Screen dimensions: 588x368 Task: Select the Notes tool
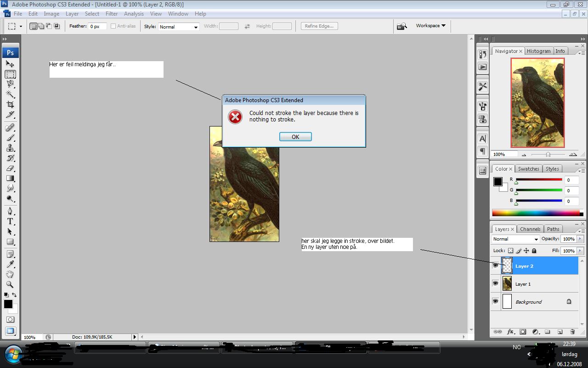pyautogui.click(x=10, y=254)
